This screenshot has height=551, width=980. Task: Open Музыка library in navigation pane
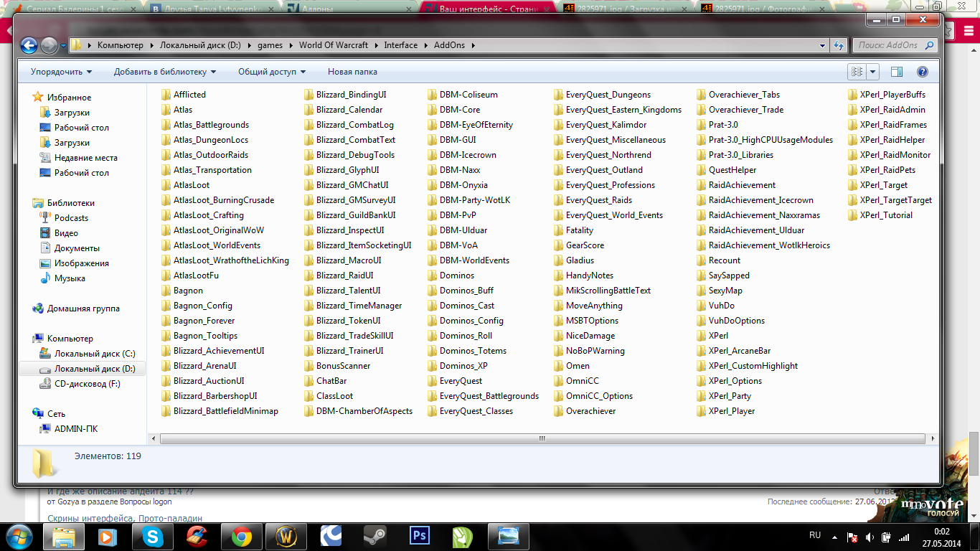62,278
